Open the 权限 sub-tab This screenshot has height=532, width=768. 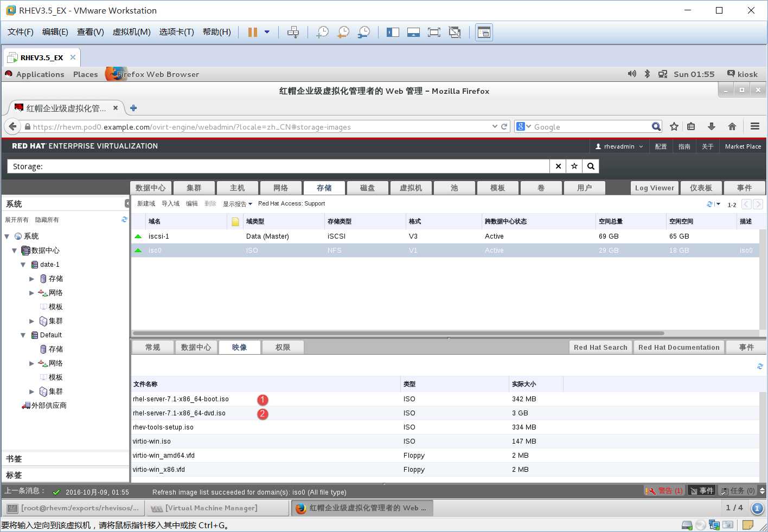click(x=283, y=347)
